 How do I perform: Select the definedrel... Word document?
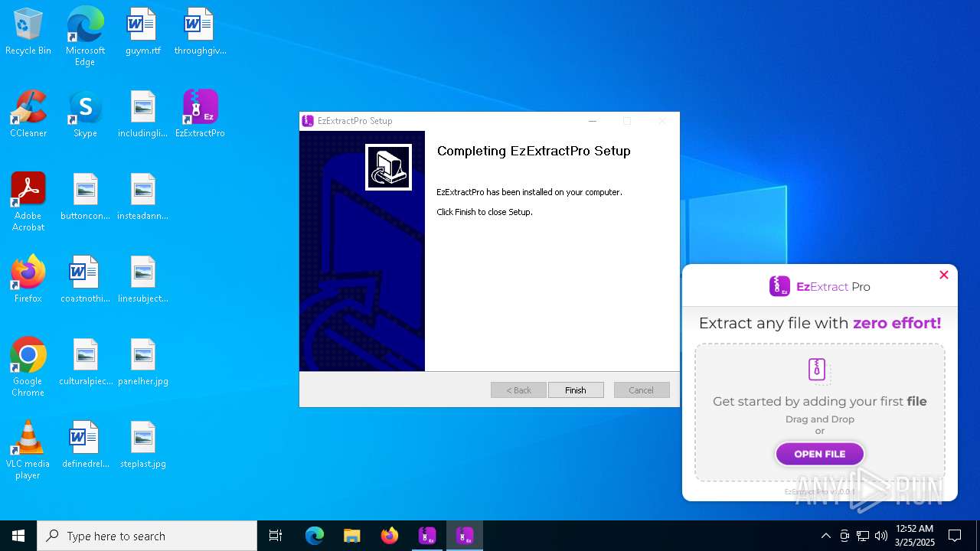point(85,445)
